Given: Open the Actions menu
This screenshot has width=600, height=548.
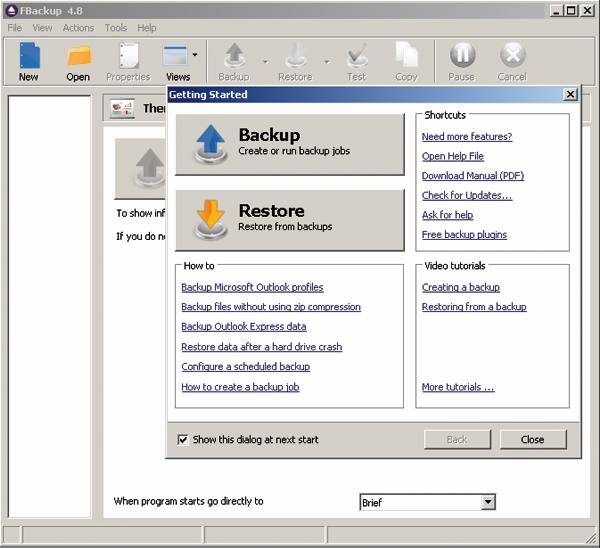Looking at the screenshot, I should pyautogui.click(x=78, y=28).
